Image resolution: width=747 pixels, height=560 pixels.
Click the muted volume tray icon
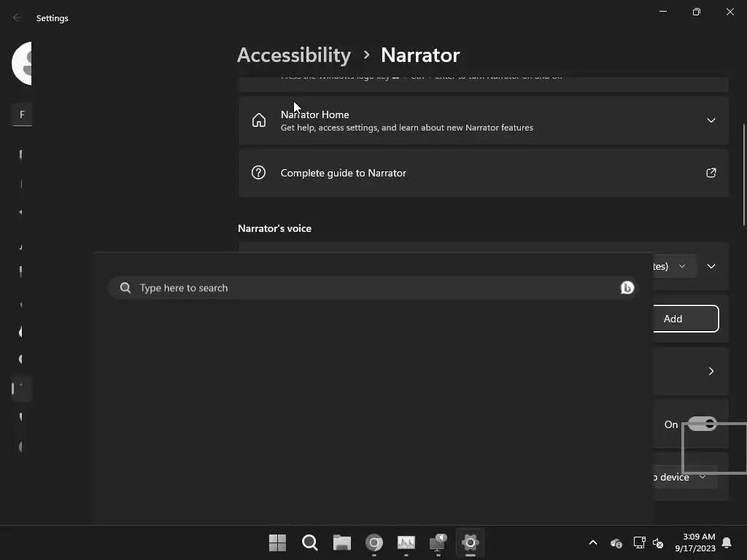point(658,542)
